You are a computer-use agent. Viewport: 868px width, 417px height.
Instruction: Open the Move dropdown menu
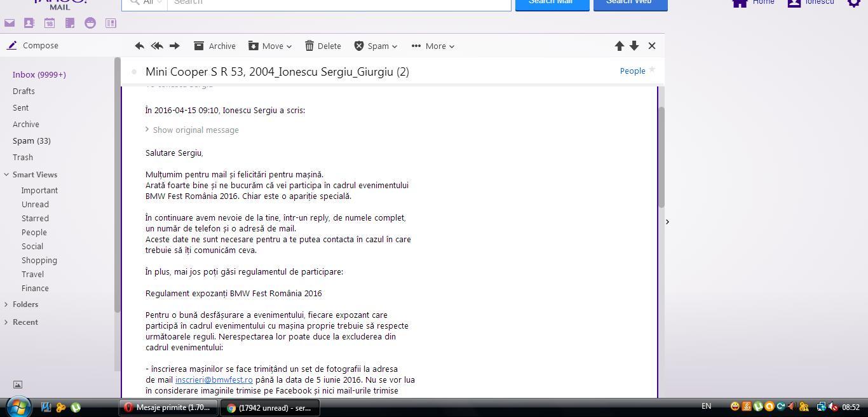coord(270,46)
